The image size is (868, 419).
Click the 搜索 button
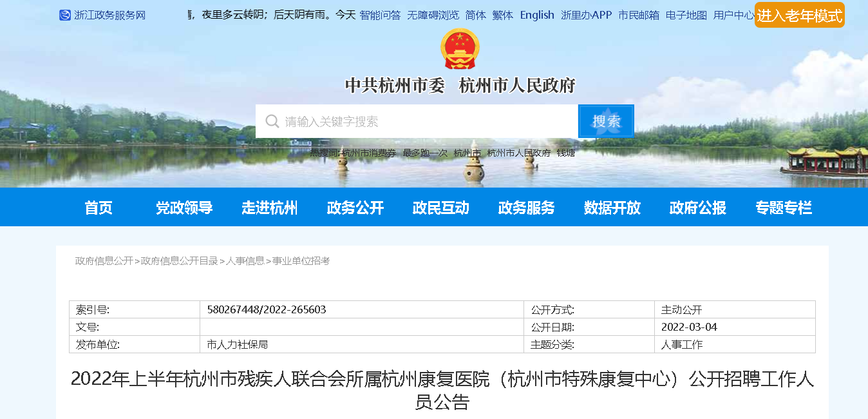click(606, 121)
